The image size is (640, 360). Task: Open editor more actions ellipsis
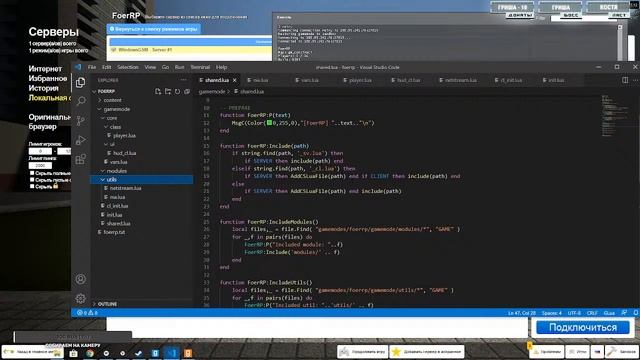tap(635, 80)
